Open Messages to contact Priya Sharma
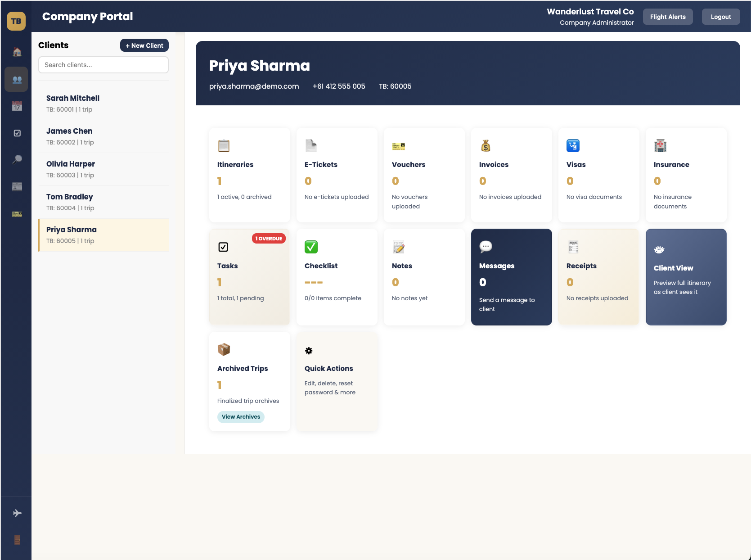The height and width of the screenshot is (560, 751). tap(511, 277)
